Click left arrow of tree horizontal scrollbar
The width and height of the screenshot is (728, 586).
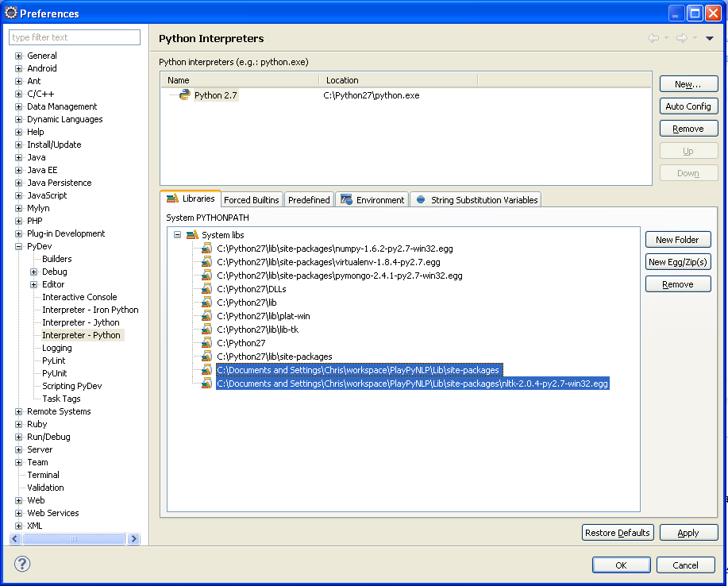tap(15, 538)
